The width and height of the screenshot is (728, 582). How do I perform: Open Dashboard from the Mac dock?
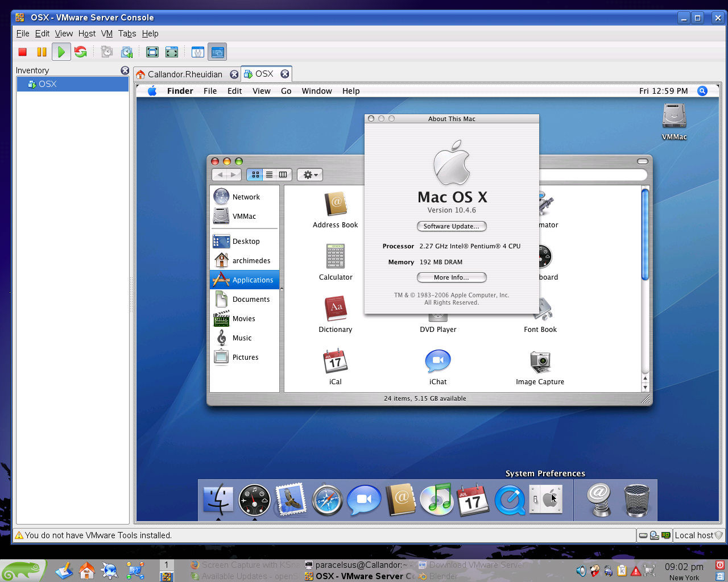coord(254,501)
